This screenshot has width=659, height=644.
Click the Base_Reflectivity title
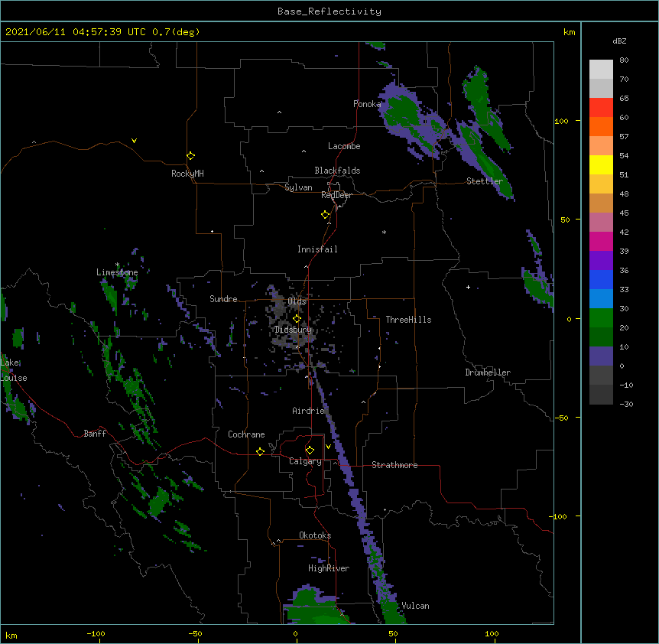coord(329,11)
